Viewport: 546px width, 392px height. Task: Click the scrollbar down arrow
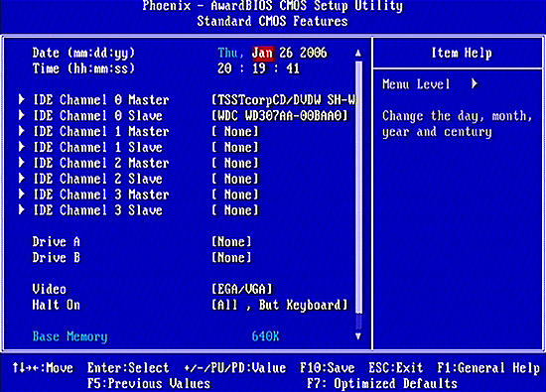tap(358, 336)
